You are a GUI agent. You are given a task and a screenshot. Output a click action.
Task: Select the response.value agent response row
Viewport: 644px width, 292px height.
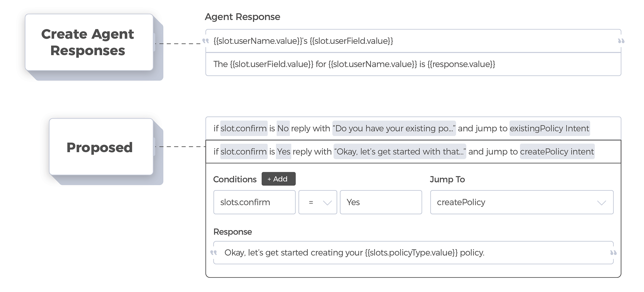pos(413,64)
